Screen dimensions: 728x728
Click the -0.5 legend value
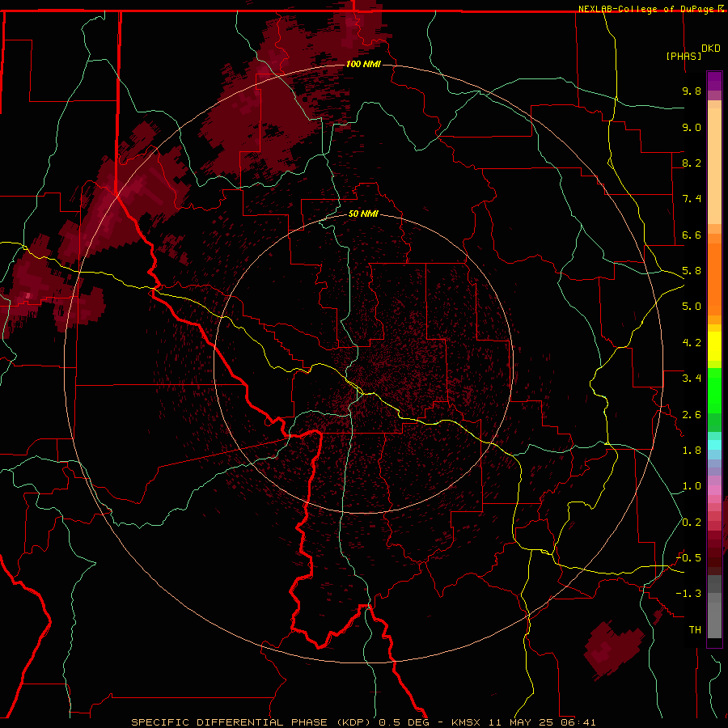(688, 558)
